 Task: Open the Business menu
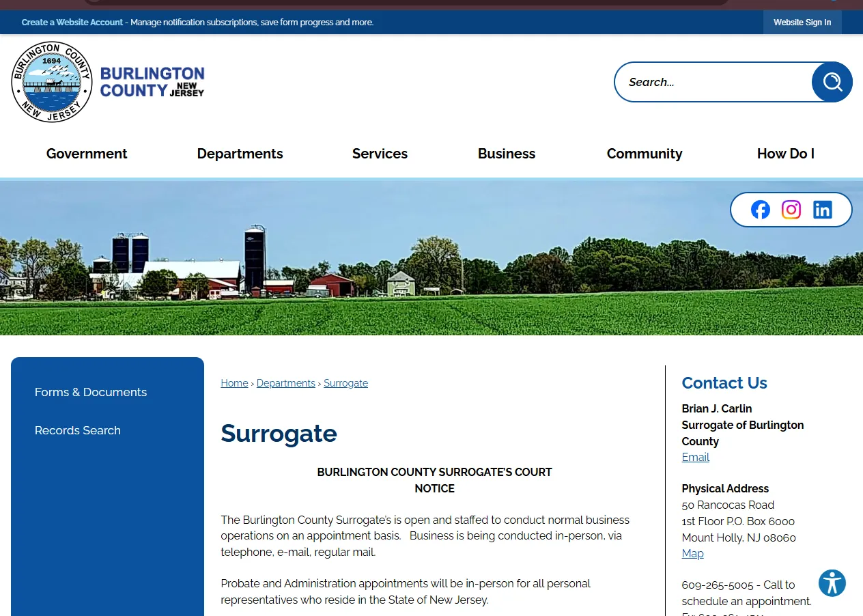tap(507, 154)
